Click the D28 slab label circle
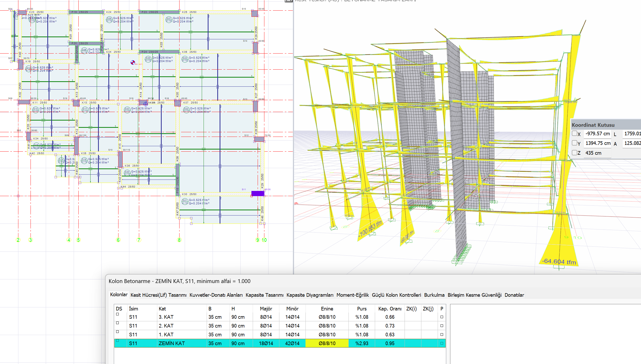Screen dimensions: 641x364 tap(109, 18)
